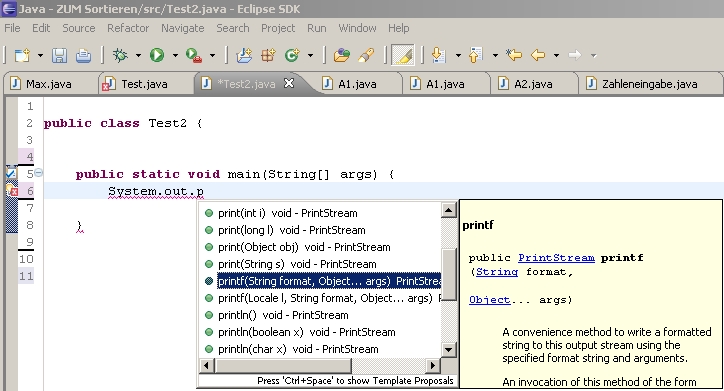Open the Previous Annotation dropdown arrow
The image size is (724, 391).
(x=495, y=56)
